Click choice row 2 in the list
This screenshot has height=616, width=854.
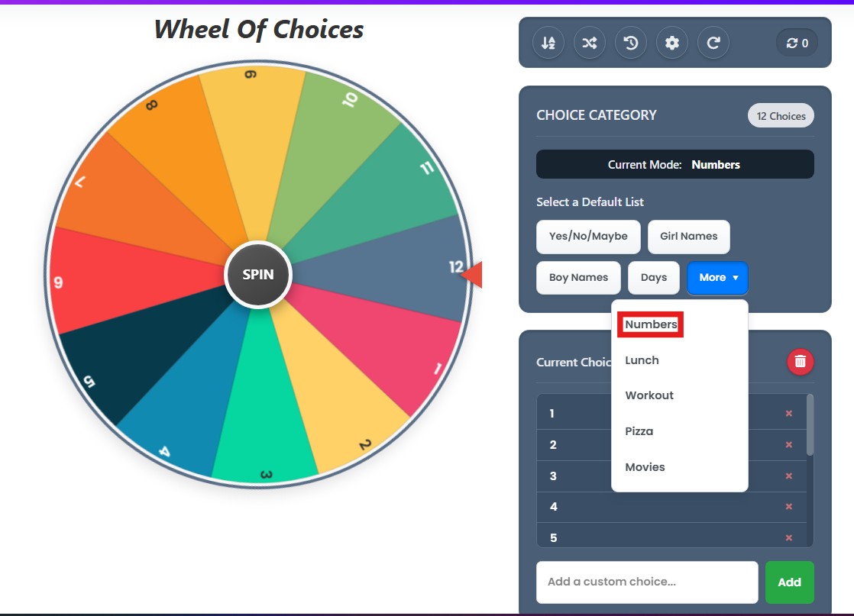point(671,444)
